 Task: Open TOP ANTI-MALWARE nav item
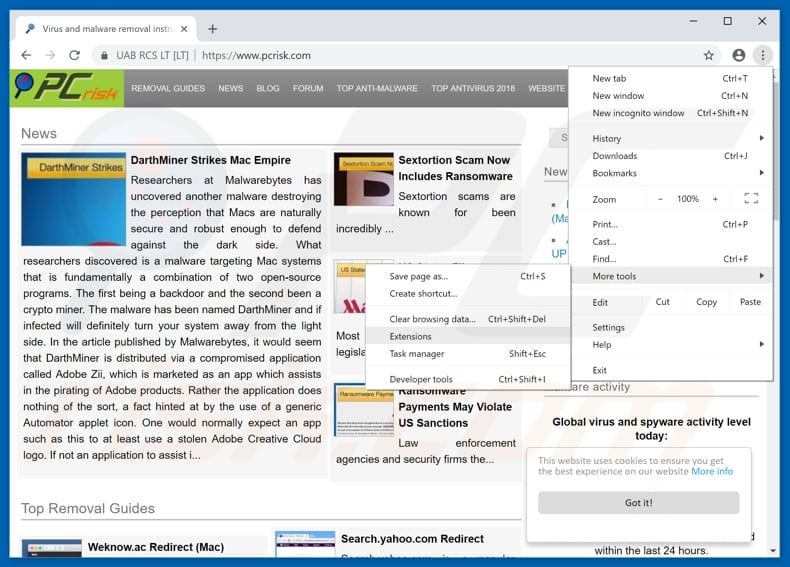click(x=377, y=88)
